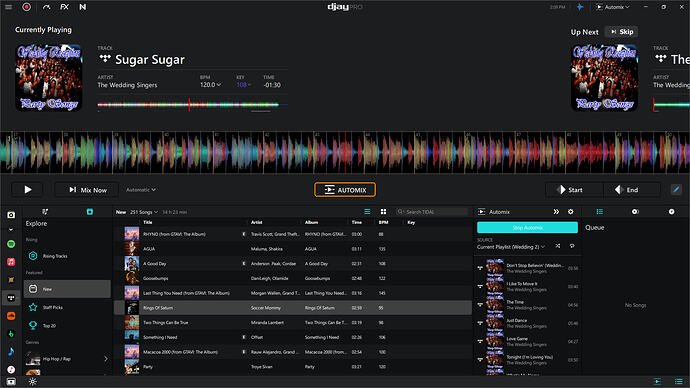Screen dimensions: 690x388
Task: Select the iTunes library source icon
Action: coord(11,370)
